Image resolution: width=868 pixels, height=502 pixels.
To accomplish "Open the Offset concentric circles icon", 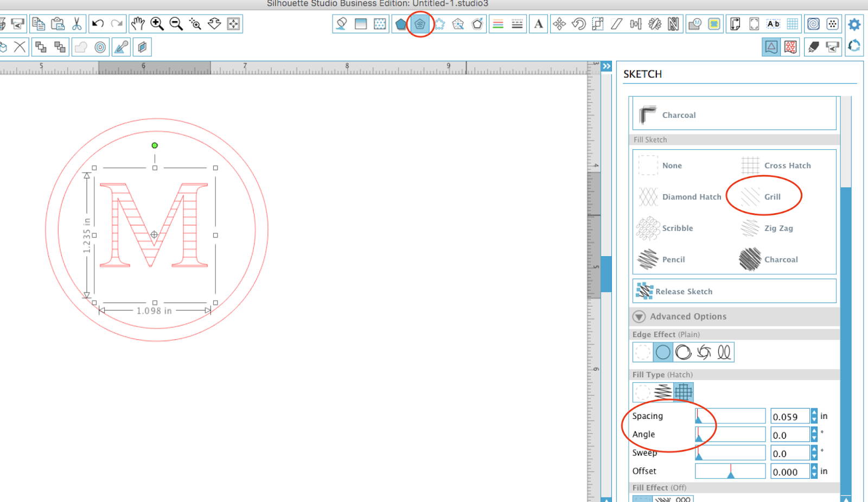I will tap(100, 47).
